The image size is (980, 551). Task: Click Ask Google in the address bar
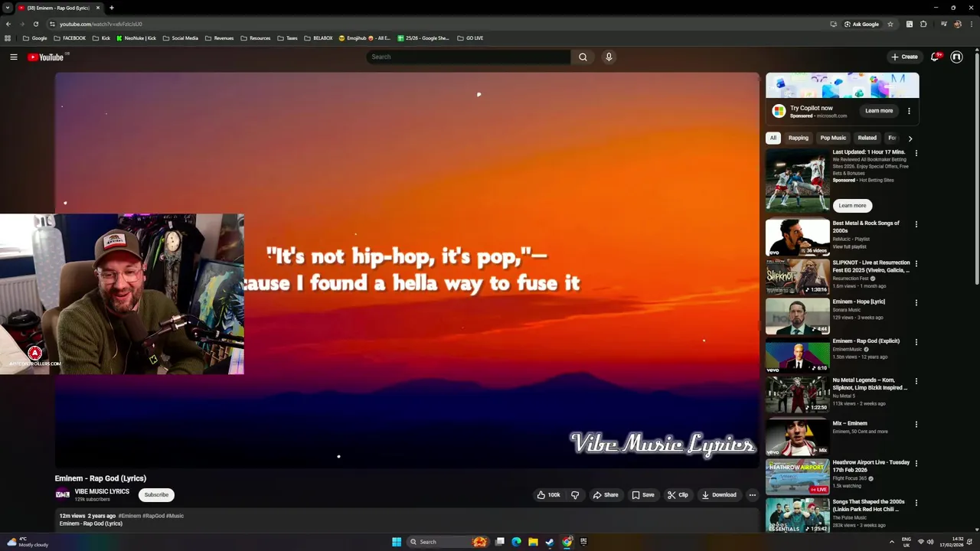pyautogui.click(x=861, y=24)
